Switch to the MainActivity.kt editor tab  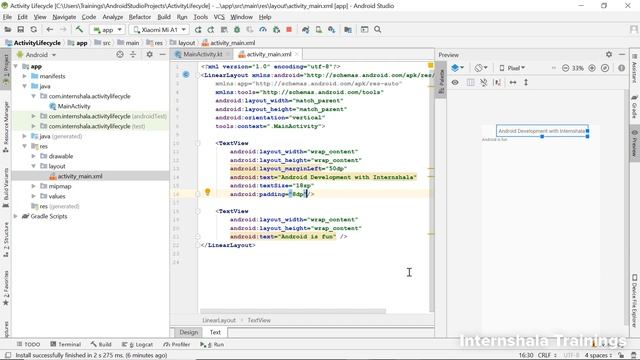click(x=202, y=54)
